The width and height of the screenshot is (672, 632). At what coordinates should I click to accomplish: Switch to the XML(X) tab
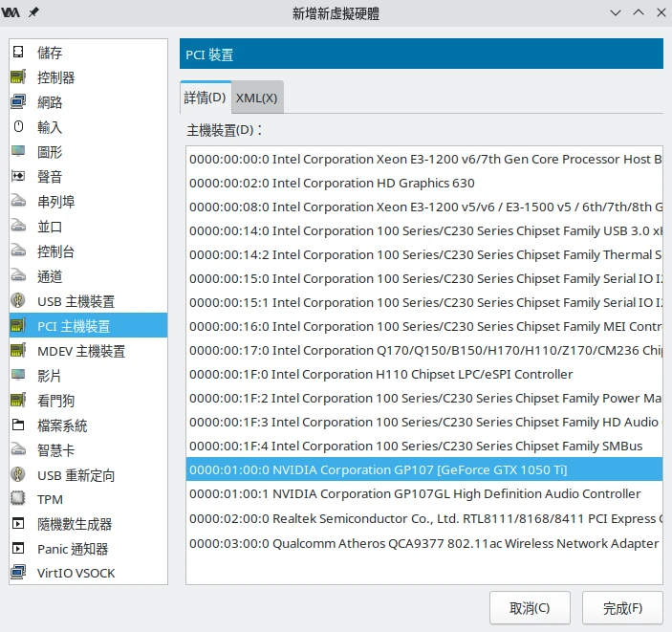click(x=256, y=98)
